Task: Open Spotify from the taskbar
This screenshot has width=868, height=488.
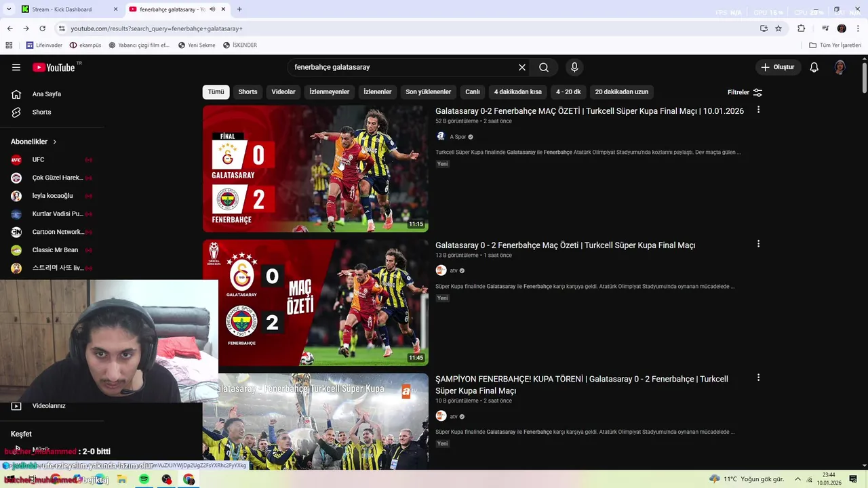Action: (x=144, y=479)
